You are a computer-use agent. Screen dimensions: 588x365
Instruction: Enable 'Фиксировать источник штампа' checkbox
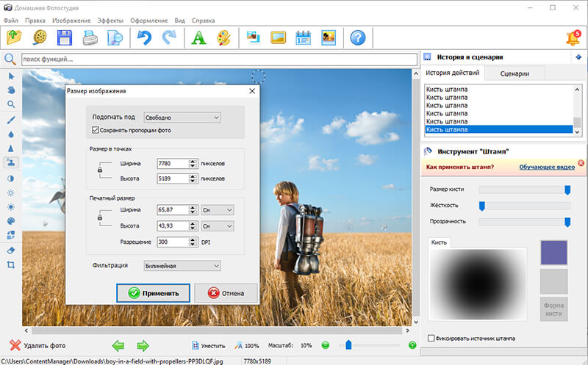click(431, 339)
